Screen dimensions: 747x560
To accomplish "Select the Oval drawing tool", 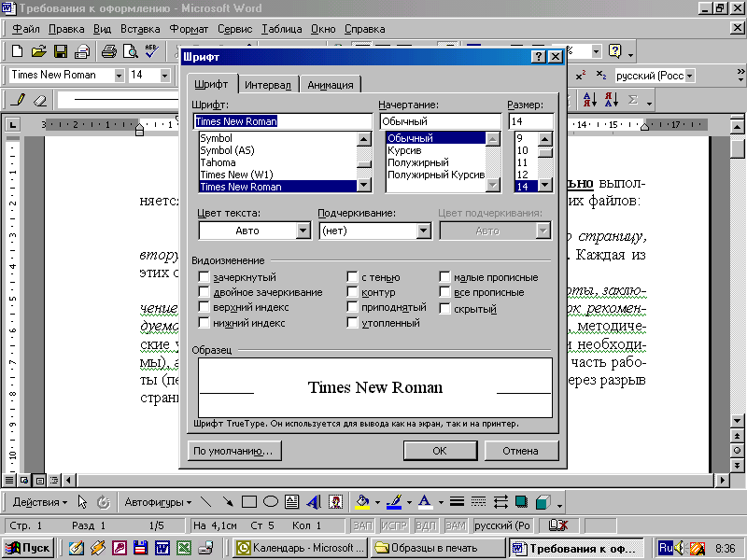I will (271, 502).
